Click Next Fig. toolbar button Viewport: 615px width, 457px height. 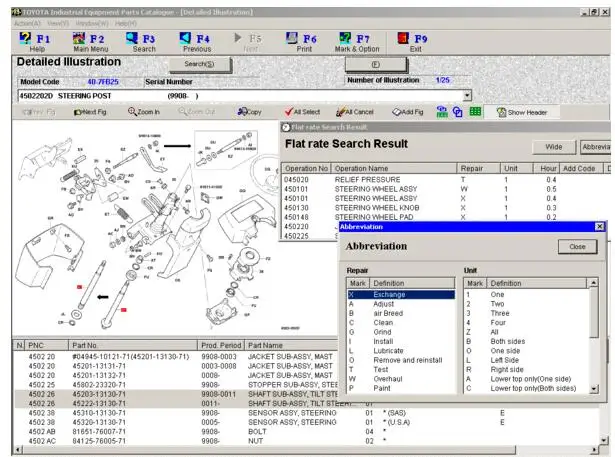coord(90,112)
